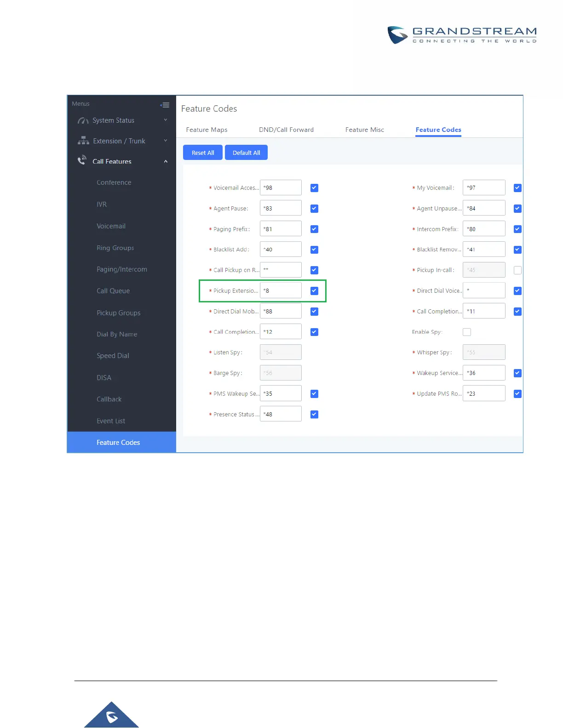Toggle the Direct Dial Voicemail checkbox
Image resolution: width=563 pixels, height=728 pixels.
pyautogui.click(x=517, y=290)
